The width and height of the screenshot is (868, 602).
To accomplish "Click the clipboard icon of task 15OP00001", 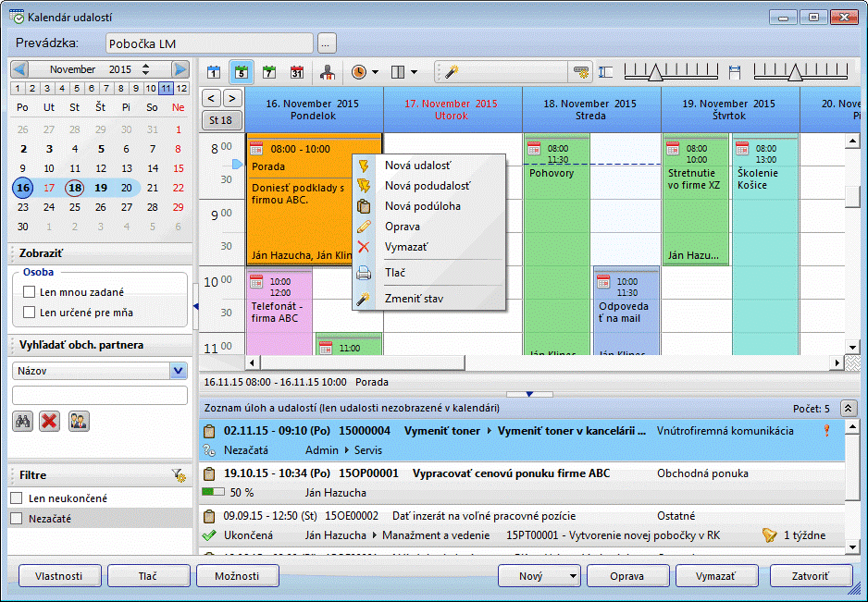I will click(209, 473).
